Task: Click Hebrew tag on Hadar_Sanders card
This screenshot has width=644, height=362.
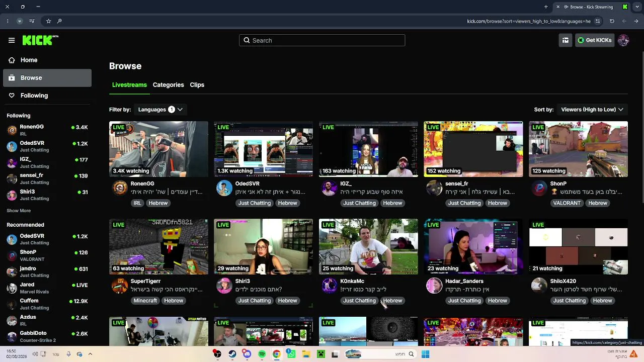Action: [x=497, y=301]
